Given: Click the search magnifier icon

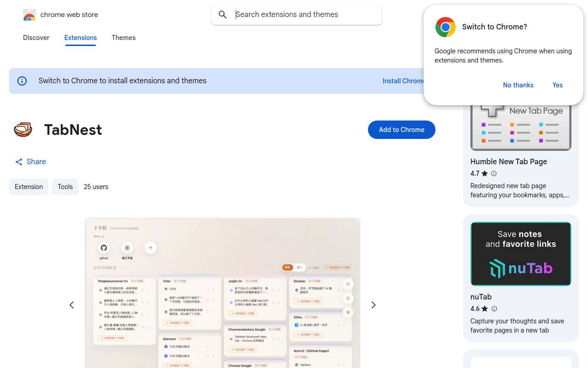Looking at the screenshot, I should pyautogui.click(x=223, y=15).
